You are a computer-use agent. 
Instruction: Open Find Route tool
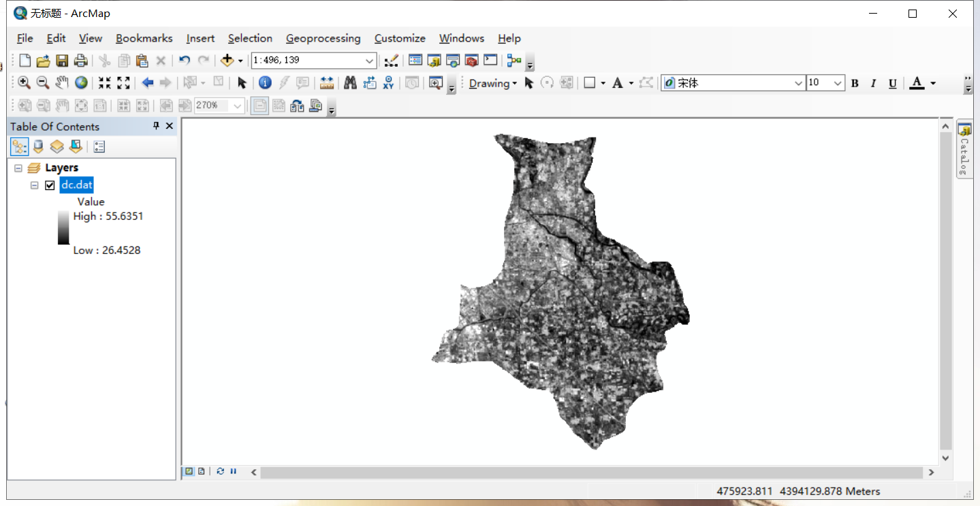[x=370, y=83]
